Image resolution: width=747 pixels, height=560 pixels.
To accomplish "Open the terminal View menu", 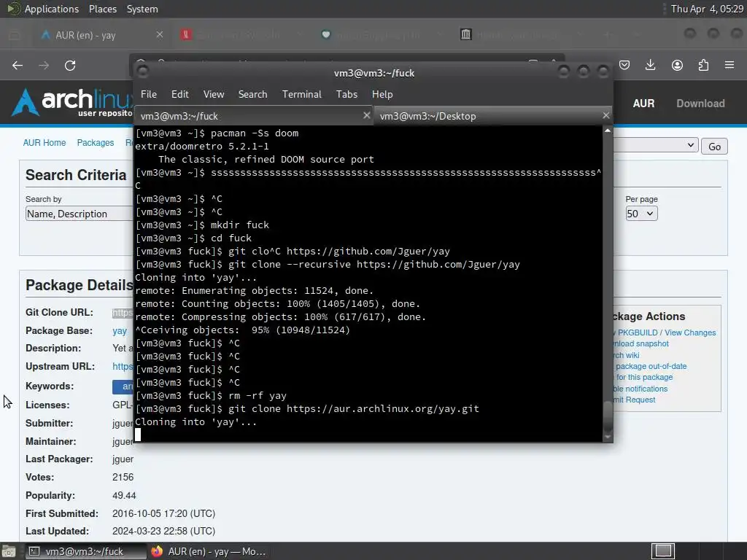I will pos(214,94).
